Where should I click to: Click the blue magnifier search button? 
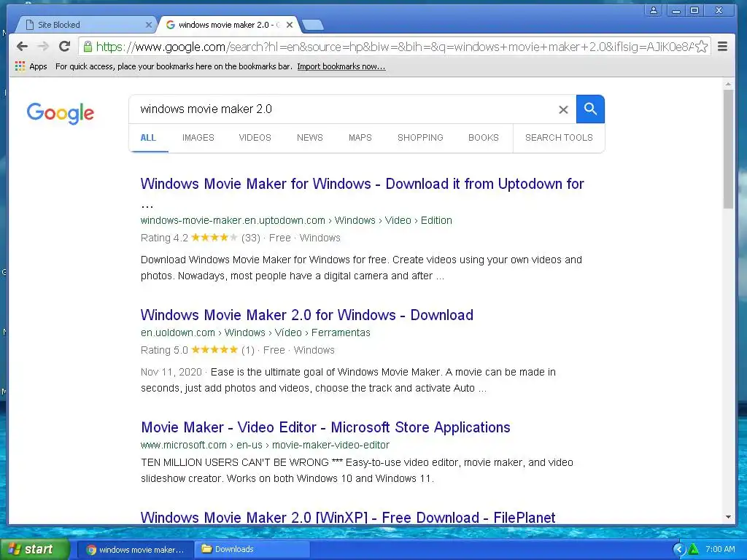(590, 109)
